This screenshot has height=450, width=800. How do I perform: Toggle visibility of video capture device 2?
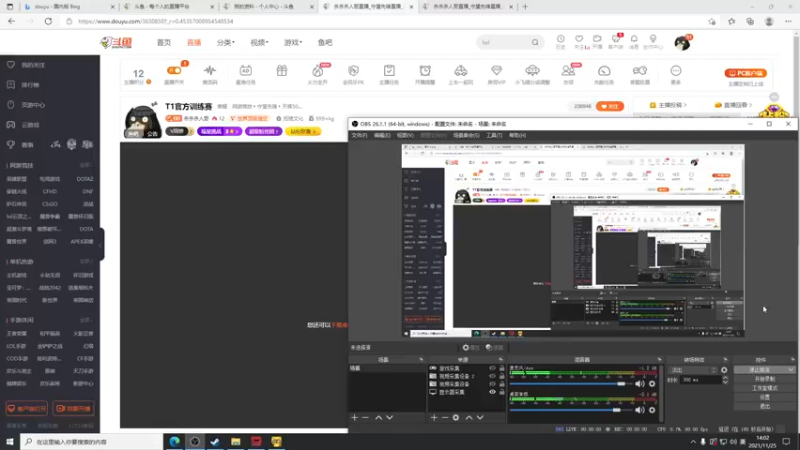coord(492,376)
